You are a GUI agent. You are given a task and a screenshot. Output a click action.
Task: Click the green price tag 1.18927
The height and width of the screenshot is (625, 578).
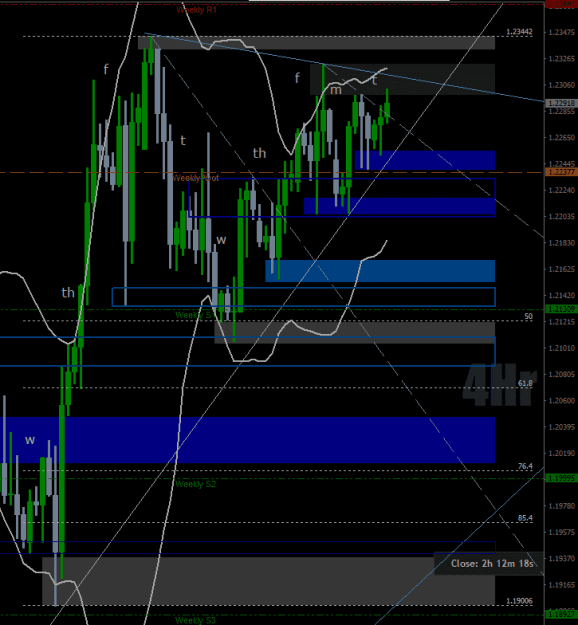(561, 614)
